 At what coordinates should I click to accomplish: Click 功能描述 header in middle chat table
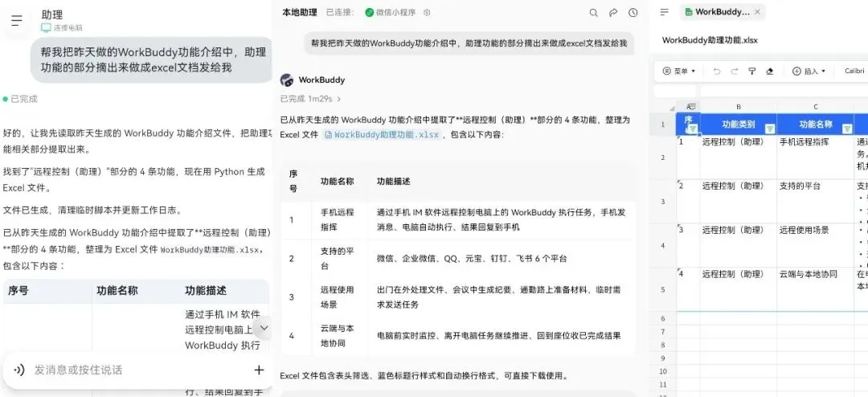tap(394, 182)
